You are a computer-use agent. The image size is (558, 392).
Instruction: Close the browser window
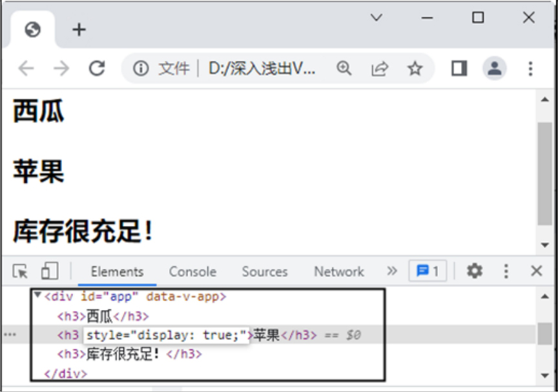tap(529, 17)
